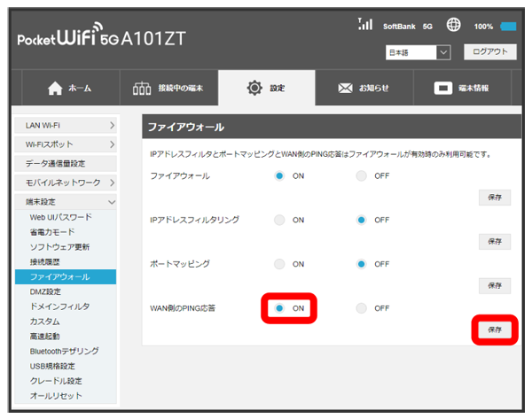Expand the モバイルネットワーク sidebar section
The height and width of the screenshot is (419, 532).
click(x=66, y=182)
